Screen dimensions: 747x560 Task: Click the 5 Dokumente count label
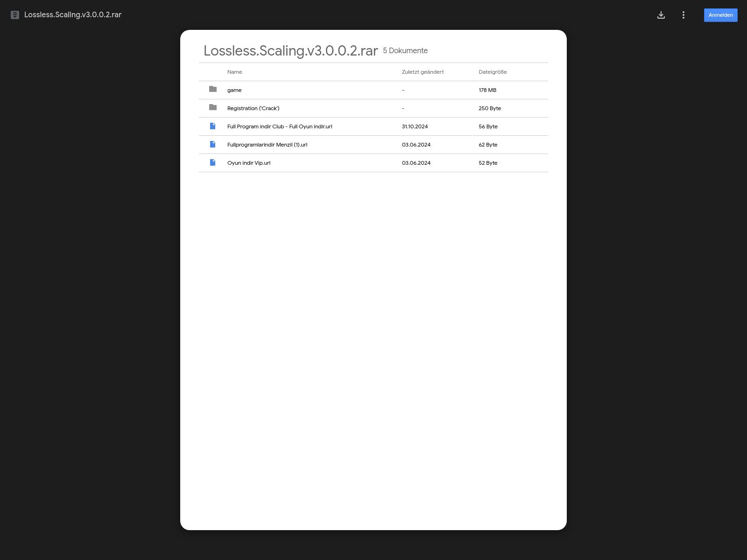click(x=405, y=50)
